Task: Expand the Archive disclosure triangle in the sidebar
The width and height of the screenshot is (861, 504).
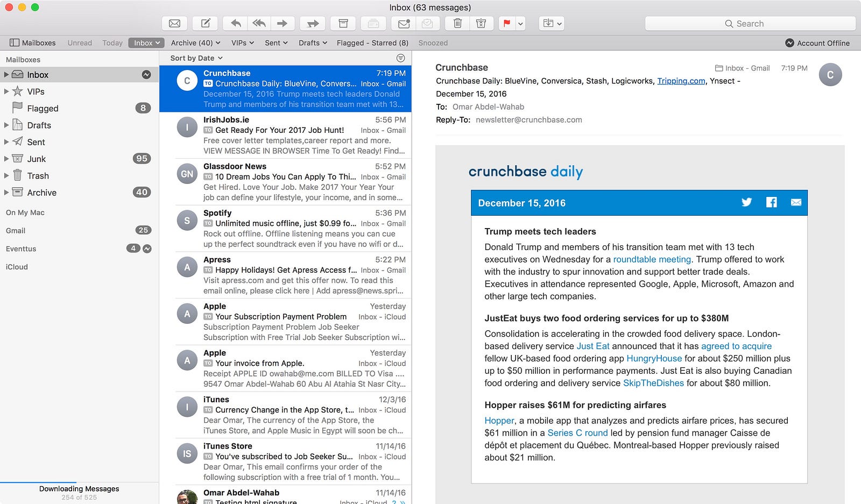Action: [6, 193]
